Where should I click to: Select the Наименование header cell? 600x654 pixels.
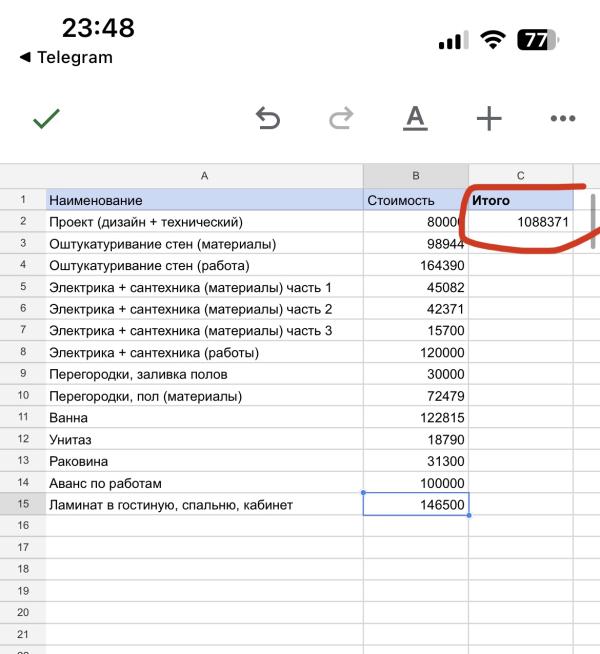pos(204,200)
